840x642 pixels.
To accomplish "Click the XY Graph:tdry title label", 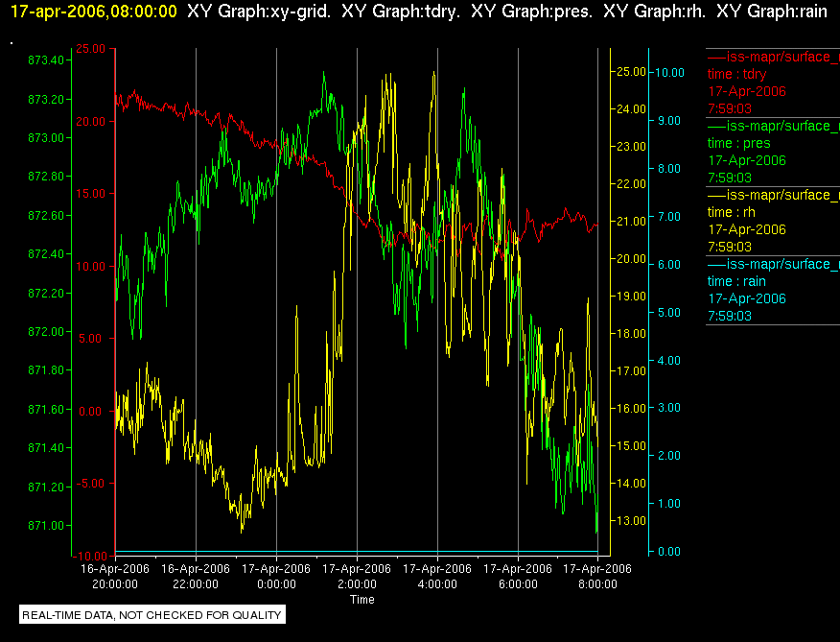I will [401, 12].
